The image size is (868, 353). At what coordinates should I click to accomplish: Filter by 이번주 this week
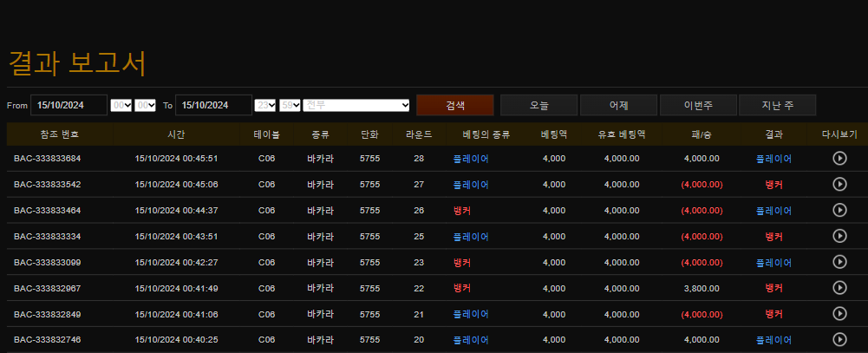[x=698, y=105]
